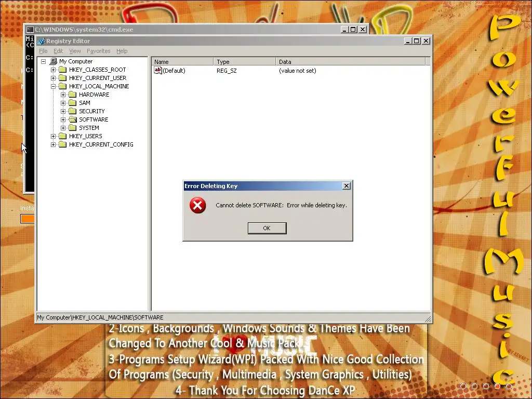The width and height of the screenshot is (532, 399).
Task: Click the error message text in dialog
Action: pos(281,205)
